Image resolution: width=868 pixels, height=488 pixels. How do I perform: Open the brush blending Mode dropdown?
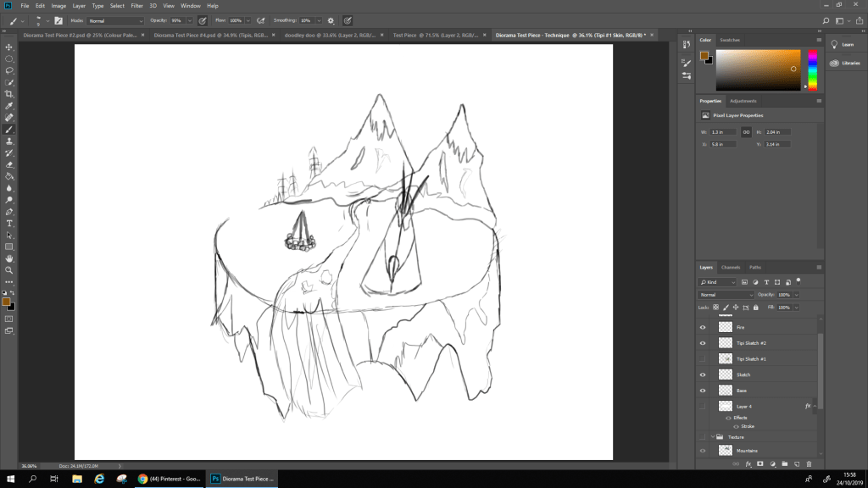tap(116, 19)
